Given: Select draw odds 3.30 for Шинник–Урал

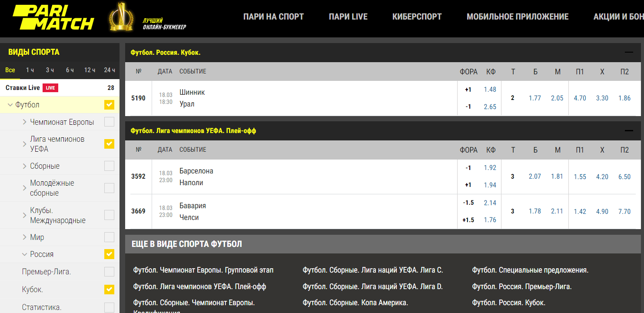Looking at the screenshot, I should (x=602, y=98).
